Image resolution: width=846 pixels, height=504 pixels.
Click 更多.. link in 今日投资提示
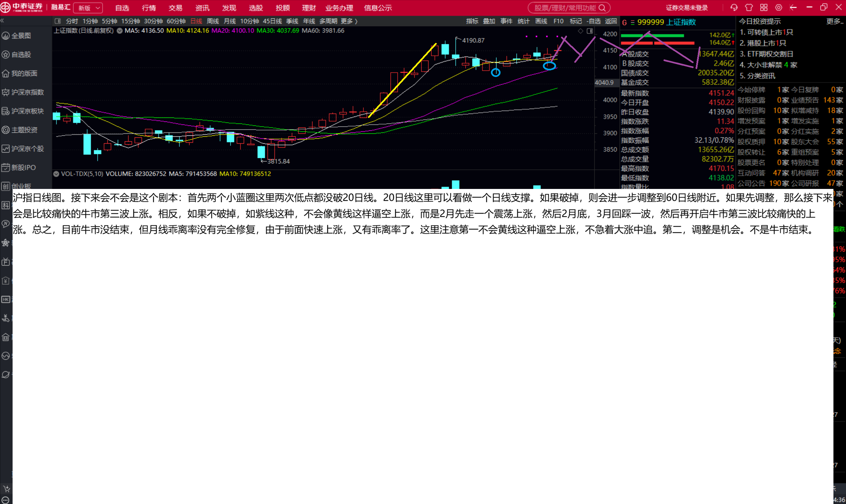(835, 21)
